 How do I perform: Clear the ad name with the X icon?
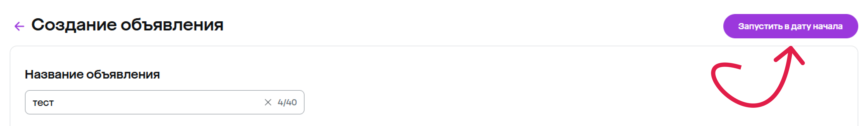[x=268, y=102]
